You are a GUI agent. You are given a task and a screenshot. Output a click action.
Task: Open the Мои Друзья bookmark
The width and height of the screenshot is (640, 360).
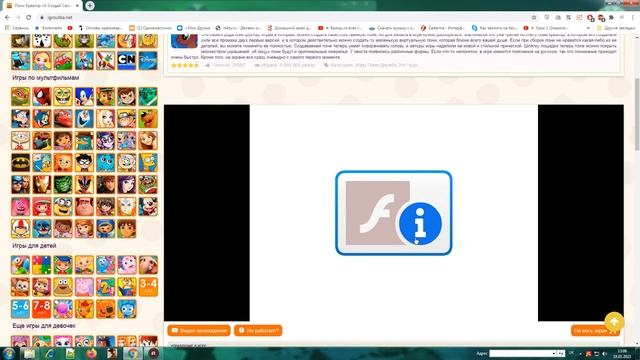pyautogui.click(x=193, y=28)
